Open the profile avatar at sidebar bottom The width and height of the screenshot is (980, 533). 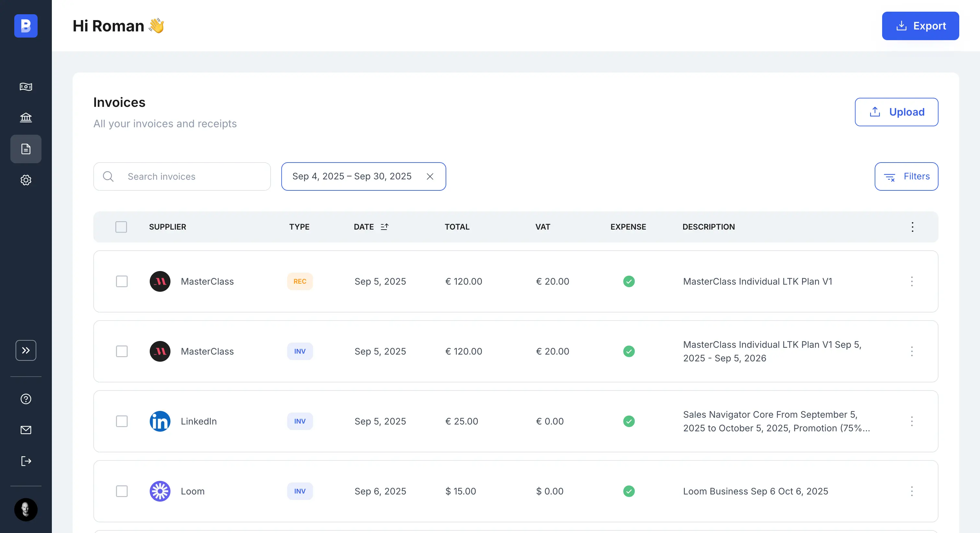[x=26, y=509]
